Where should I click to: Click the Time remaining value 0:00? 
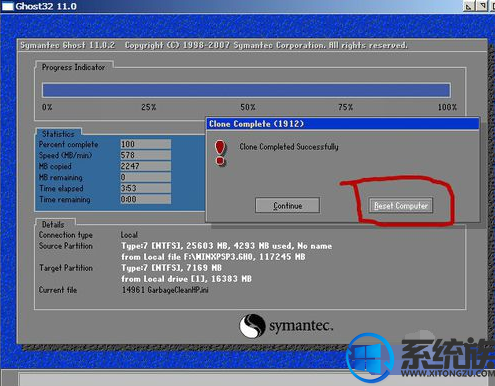coord(146,199)
